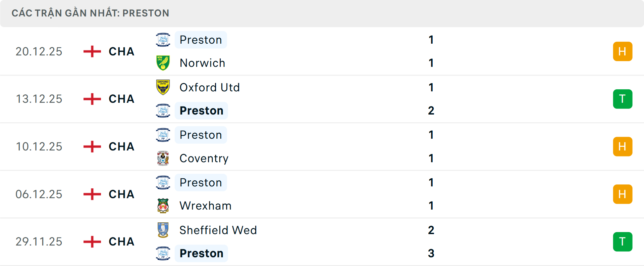Image resolution: width=644 pixels, height=266 pixels.
Task: Click the green T badge for Oxford match
Action: click(623, 99)
